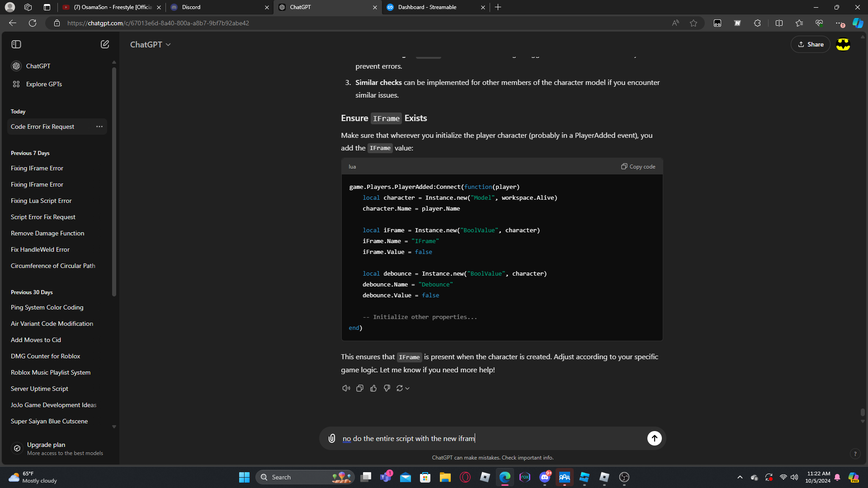Toggle the sidebar collapse icon
The height and width of the screenshot is (488, 868).
click(16, 44)
